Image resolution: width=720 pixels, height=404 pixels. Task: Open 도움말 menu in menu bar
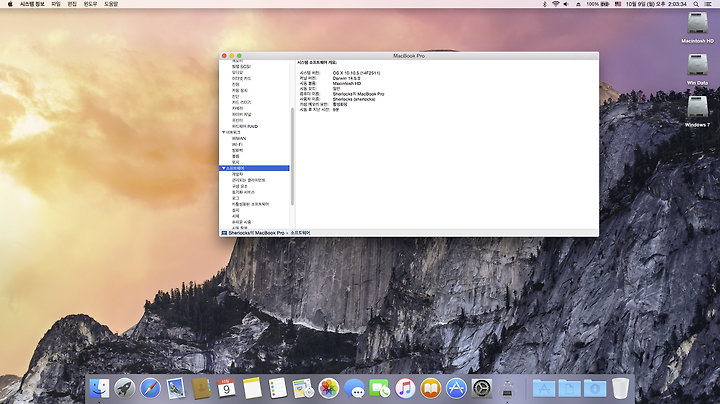click(111, 4)
